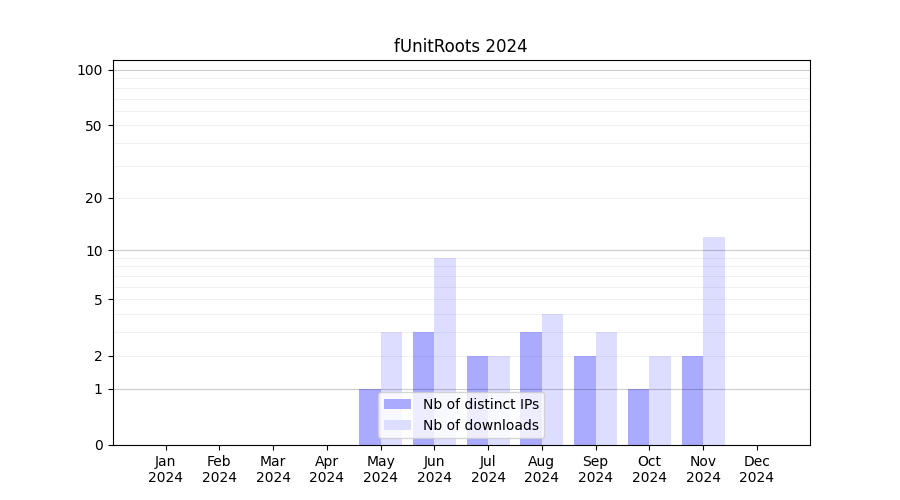This screenshot has height=500, width=900.
Task: Click the tall Nov 2024 downloads bar
Action: point(714,340)
